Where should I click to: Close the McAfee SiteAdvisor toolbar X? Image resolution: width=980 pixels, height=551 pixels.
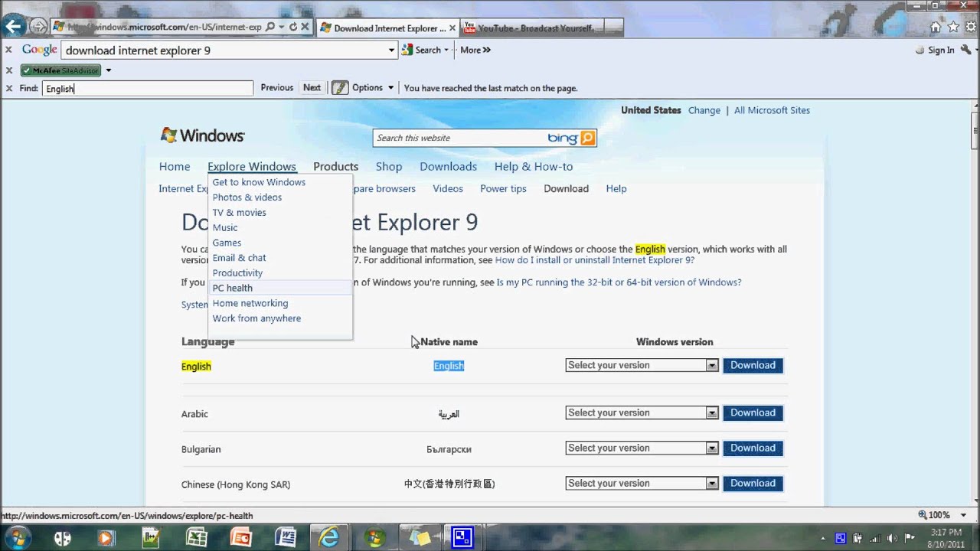tap(8, 70)
